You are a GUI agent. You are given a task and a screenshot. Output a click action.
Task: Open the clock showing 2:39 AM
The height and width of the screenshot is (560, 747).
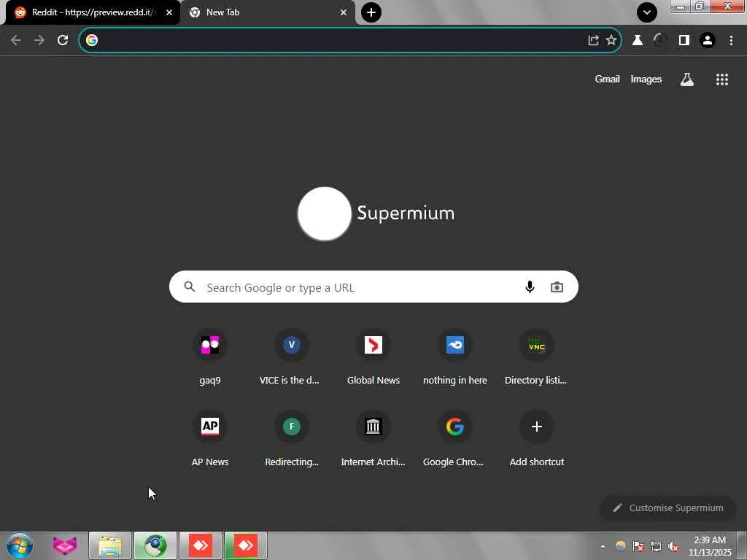click(710, 546)
